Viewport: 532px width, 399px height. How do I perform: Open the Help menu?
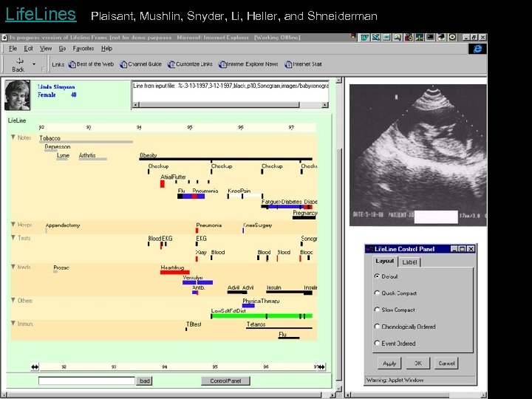[106, 49]
